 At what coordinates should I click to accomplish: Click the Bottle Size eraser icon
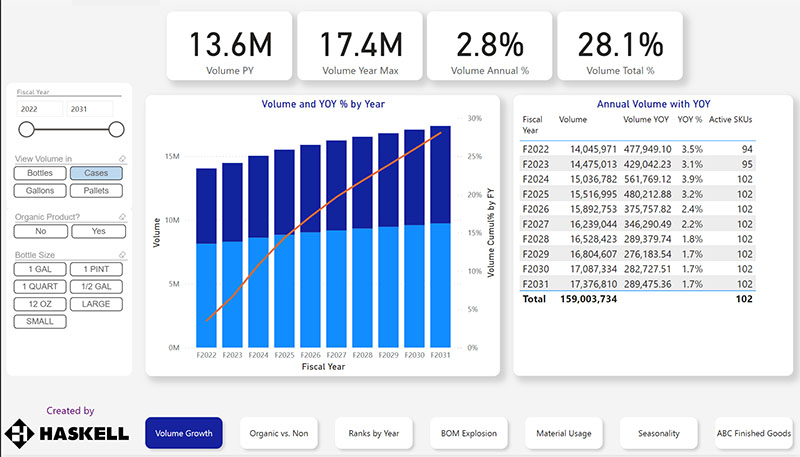pos(121,255)
